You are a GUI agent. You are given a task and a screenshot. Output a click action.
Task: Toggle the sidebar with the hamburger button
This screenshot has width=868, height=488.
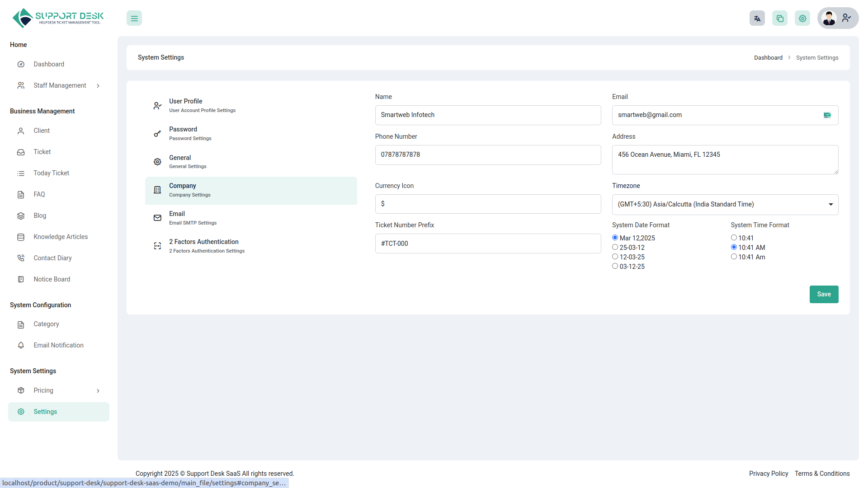point(134,18)
